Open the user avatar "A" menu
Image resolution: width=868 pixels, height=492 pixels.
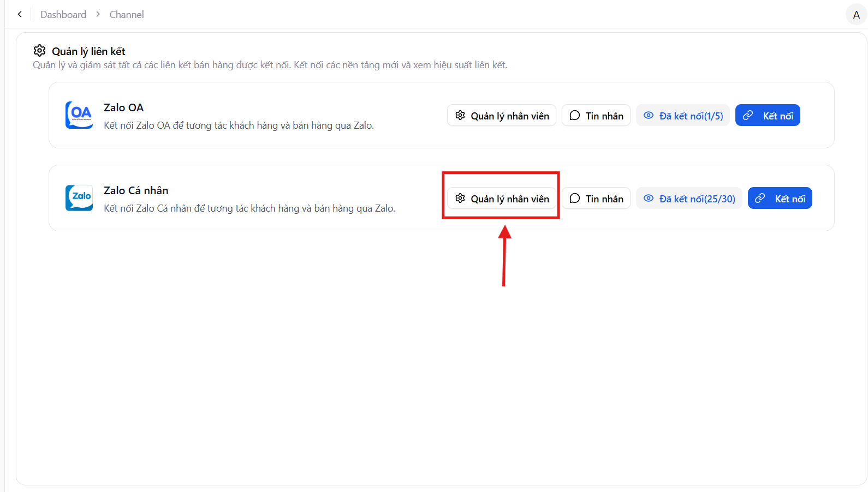coord(856,15)
